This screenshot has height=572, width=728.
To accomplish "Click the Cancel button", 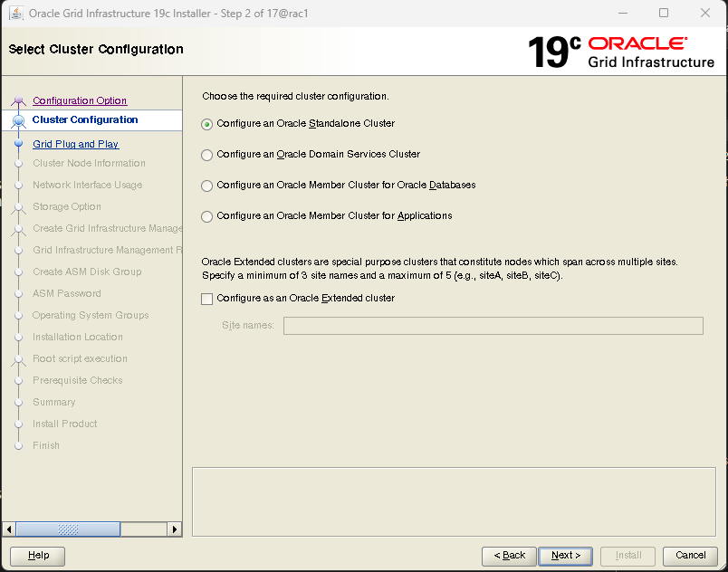I will [690, 556].
